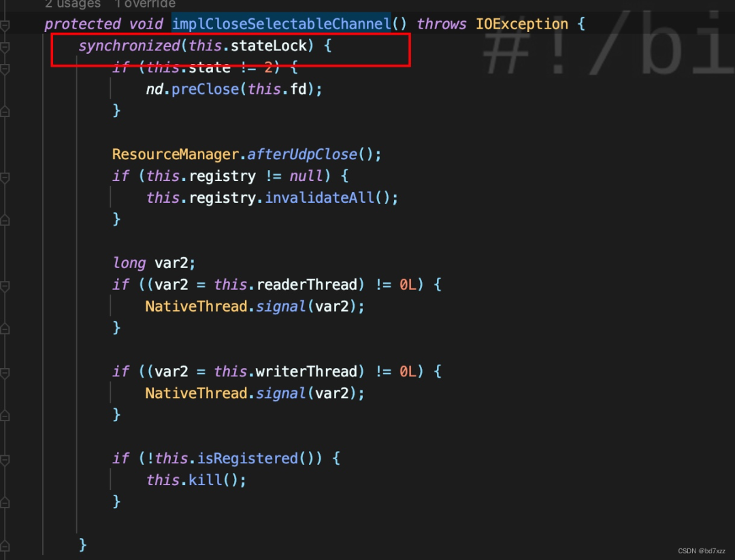
Task: Fold the writerThread if-block in the gutter
Action: (5, 373)
